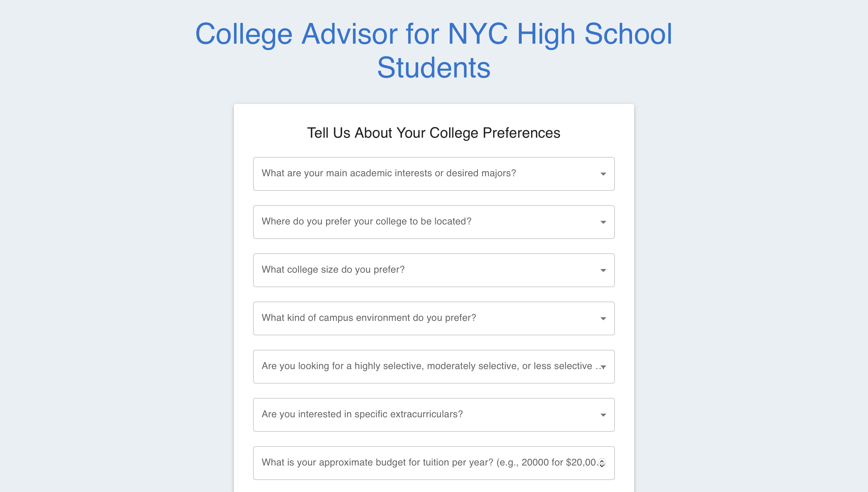Click the location dropdown chevron

603,222
